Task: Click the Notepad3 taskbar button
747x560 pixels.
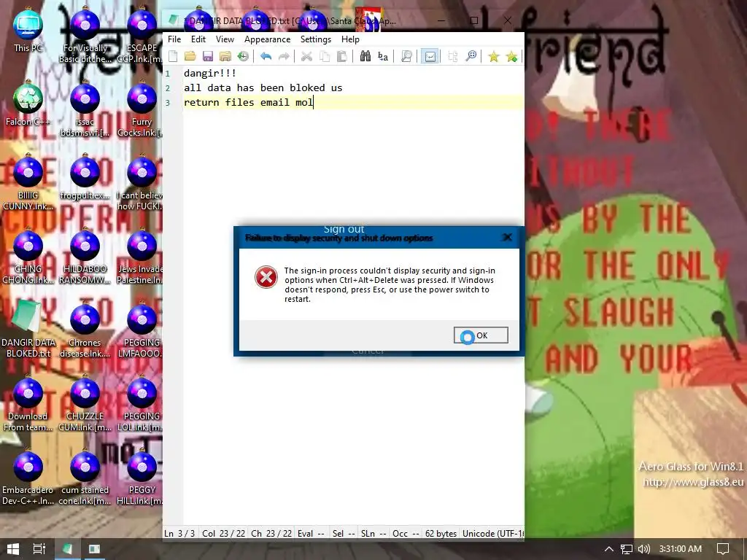Action: pyautogui.click(x=67, y=549)
